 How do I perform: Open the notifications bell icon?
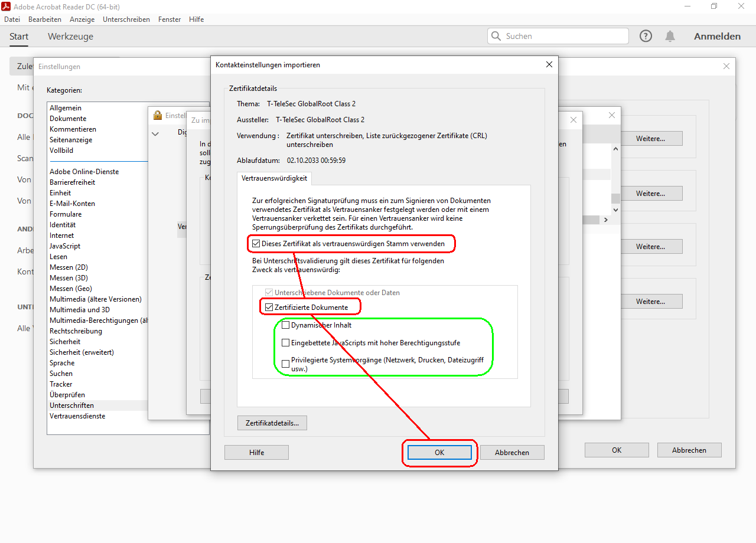670,36
